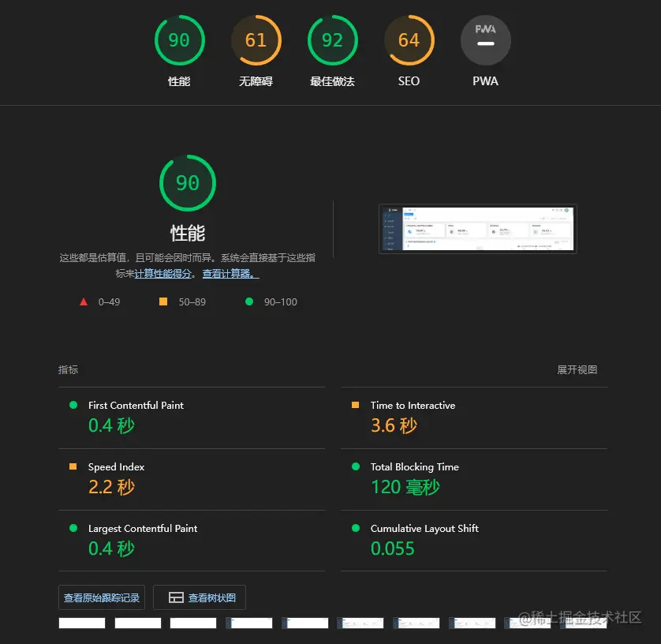661x644 pixels.
Task: Click the Largest Contentful Paint metric label
Action: (143, 529)
